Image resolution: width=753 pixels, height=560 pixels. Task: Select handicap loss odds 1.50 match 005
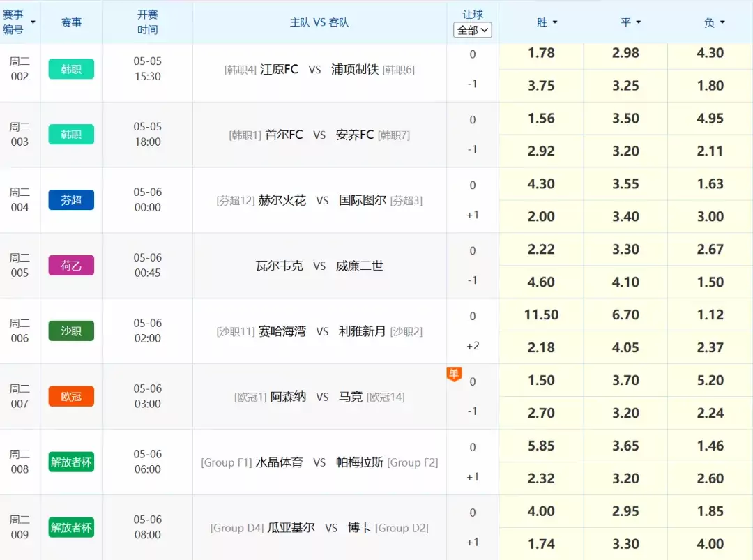tap(710, 282)
